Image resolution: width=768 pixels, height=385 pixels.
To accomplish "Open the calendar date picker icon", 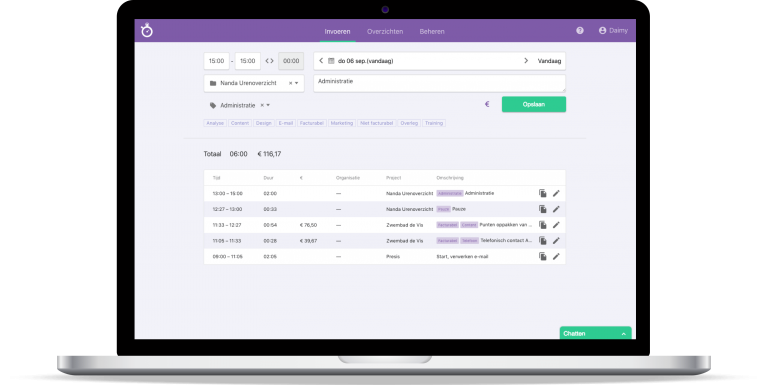I will (331, 61).
